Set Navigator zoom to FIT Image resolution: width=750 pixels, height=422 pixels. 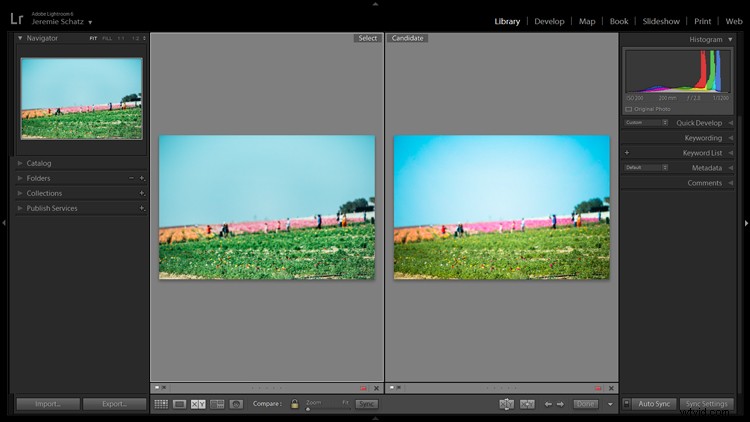93,38
